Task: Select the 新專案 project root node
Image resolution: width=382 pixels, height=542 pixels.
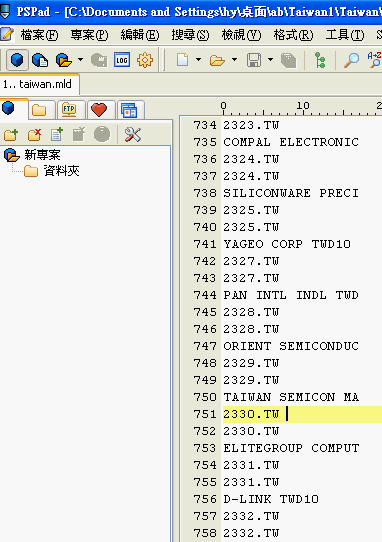Action: click(x=42, y=155)
